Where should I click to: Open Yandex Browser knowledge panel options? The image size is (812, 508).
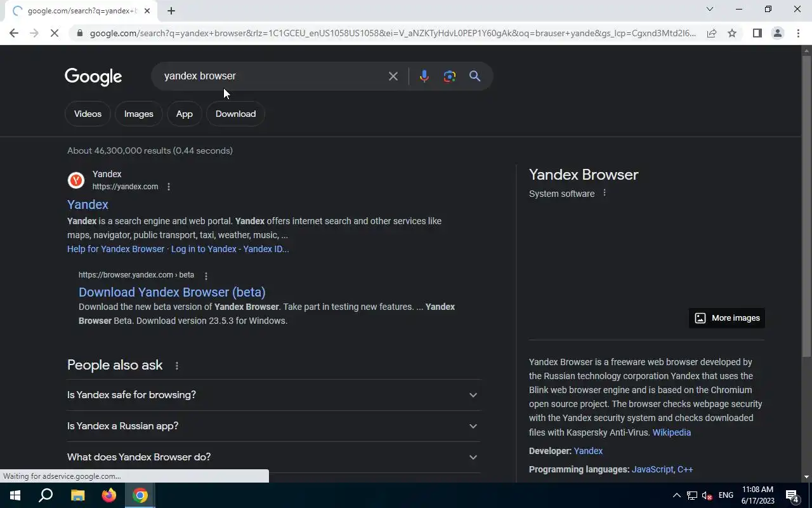pos(605,193)
